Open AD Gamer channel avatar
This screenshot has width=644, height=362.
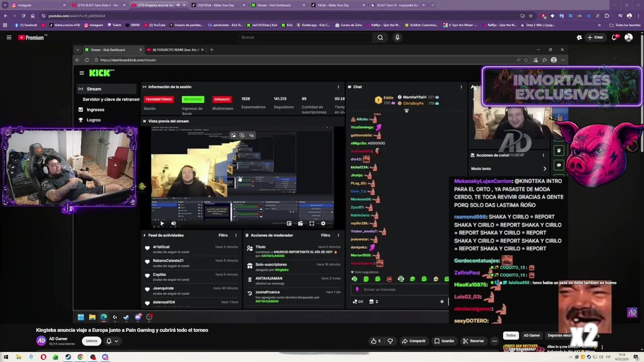41,341
